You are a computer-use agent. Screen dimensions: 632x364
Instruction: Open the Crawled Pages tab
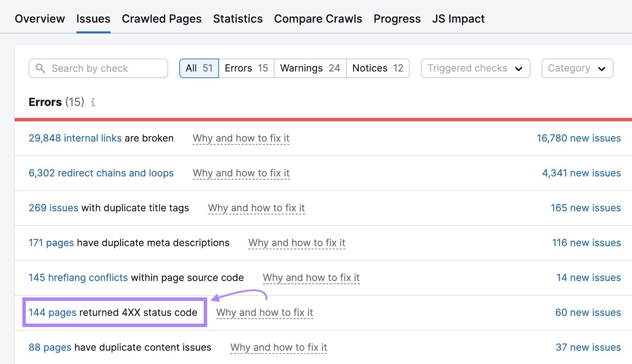pyautogui.click(x=162, y=19)
